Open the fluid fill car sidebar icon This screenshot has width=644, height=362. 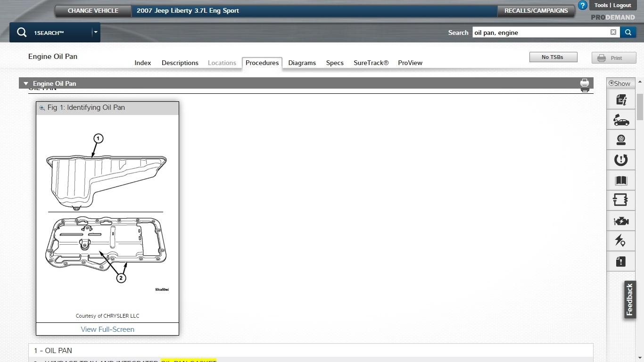[x=621, y=120]
